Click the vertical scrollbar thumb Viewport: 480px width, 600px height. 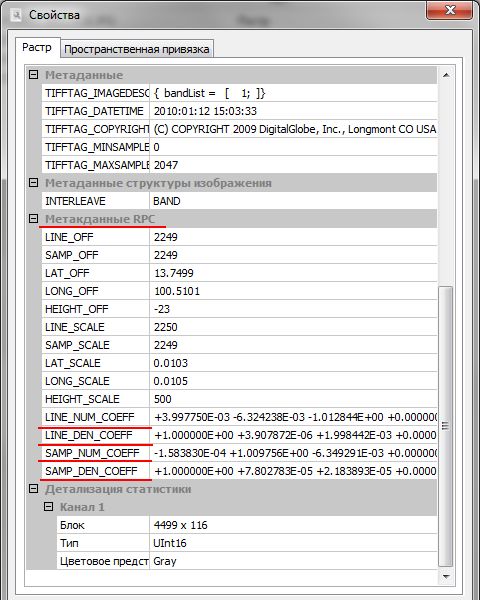(x=446, y=426)
